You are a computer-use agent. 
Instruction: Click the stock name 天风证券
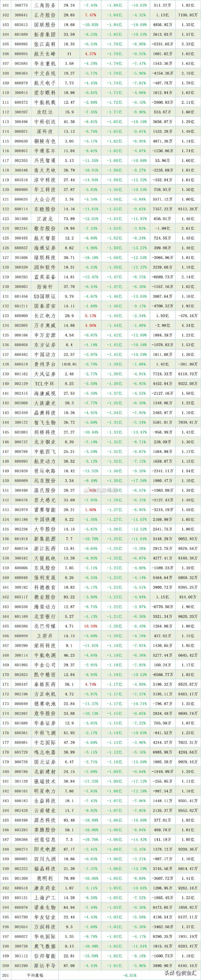[45, 374]
